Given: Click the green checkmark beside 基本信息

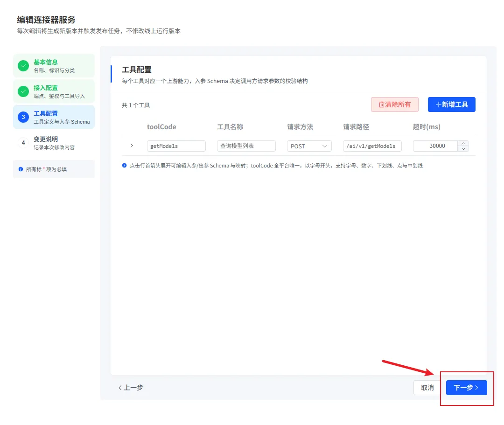Looking at the screenshot, I should tap(23, 65).
